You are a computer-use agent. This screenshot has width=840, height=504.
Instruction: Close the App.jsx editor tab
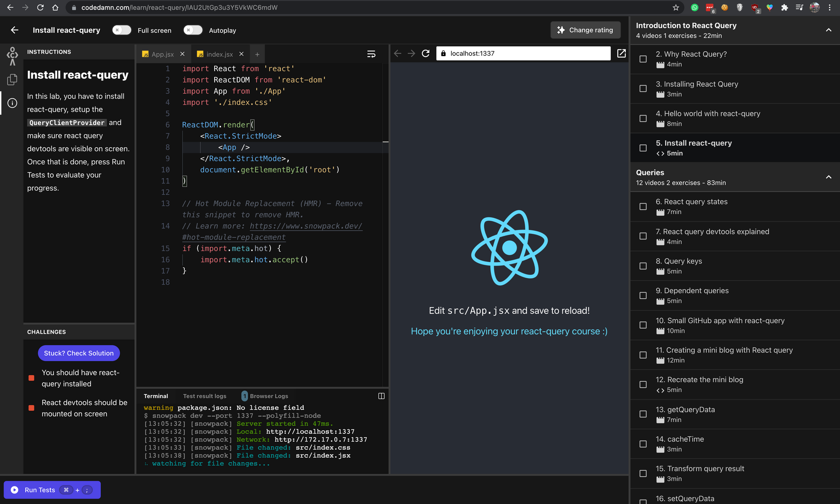[182, 54]
